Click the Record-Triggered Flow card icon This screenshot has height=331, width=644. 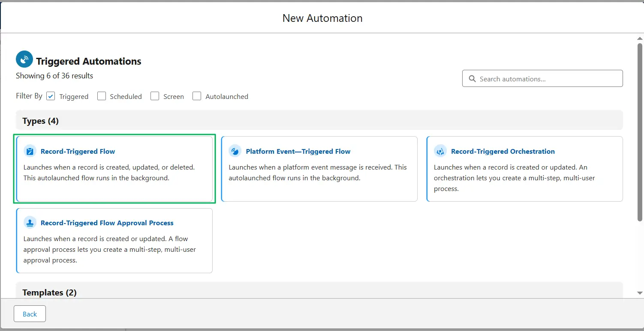pyautogui.click(x=30, y=151)
